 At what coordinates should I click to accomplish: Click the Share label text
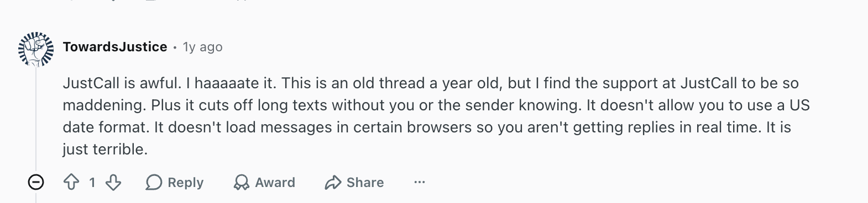(365, 182)
